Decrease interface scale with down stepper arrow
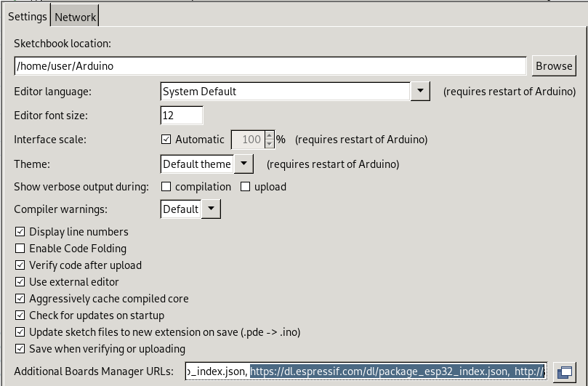 coord(269,144)
